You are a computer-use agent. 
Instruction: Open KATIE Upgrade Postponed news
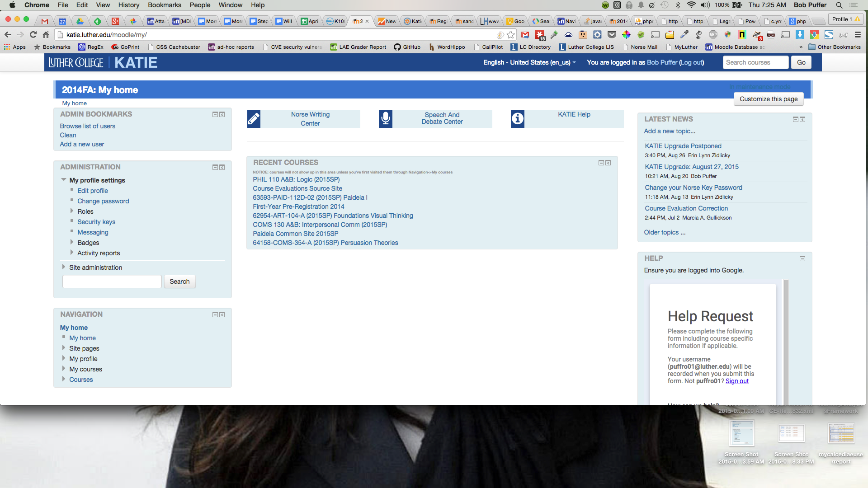click(683, 146)
